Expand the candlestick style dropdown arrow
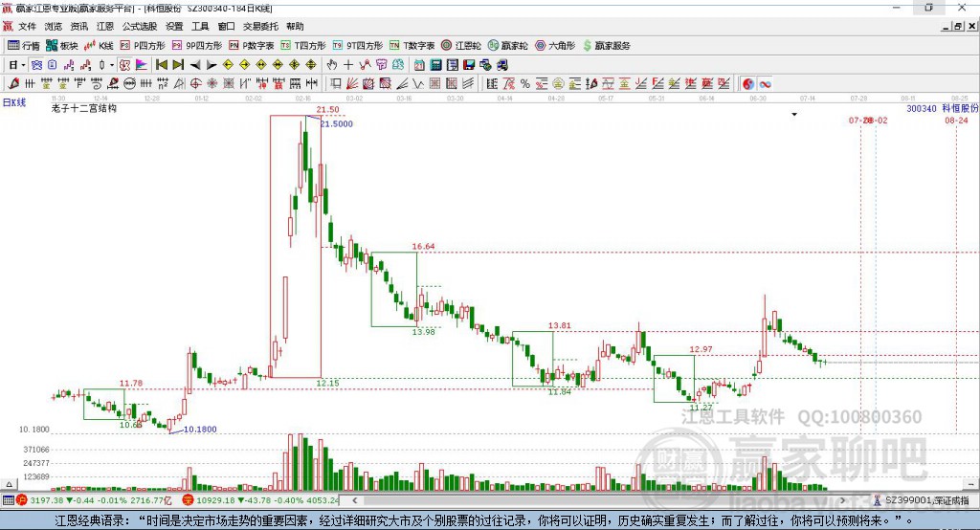 click(x=112, y=65)
